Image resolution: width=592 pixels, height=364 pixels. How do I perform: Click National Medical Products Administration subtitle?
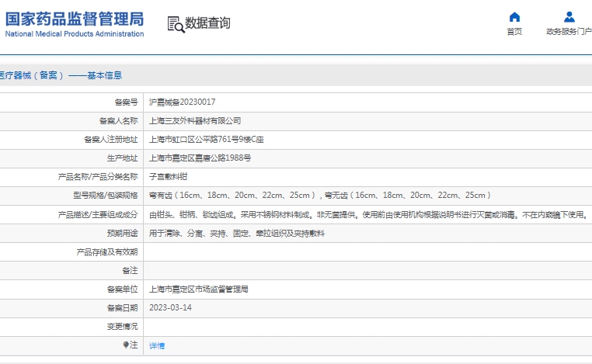(x=75, y=34)
